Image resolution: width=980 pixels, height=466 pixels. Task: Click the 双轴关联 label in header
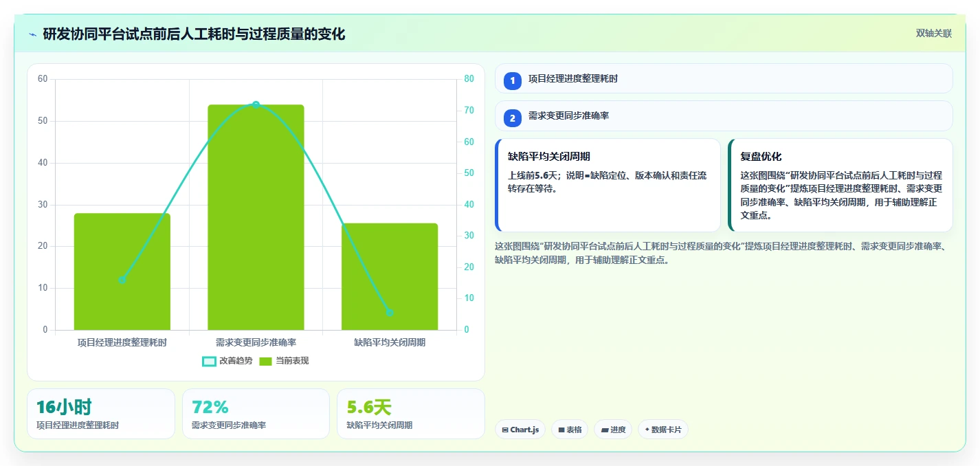point(934,34)
